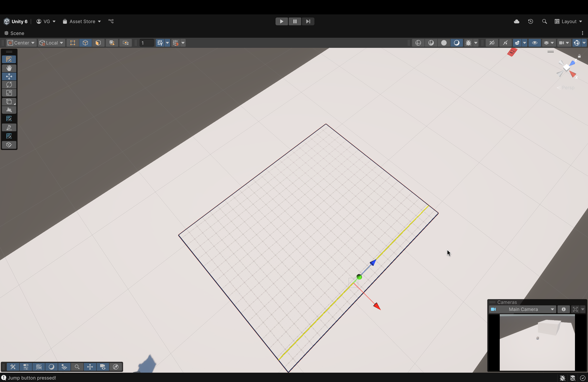Expand the scene effects dropdown arrow
588x382 pixels.
click(524, 43)
